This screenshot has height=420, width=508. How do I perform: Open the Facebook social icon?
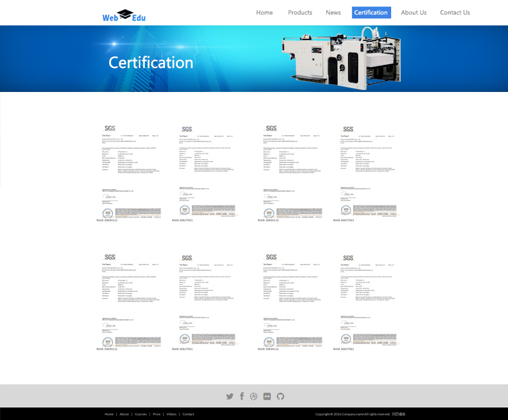tap(242, 397)
